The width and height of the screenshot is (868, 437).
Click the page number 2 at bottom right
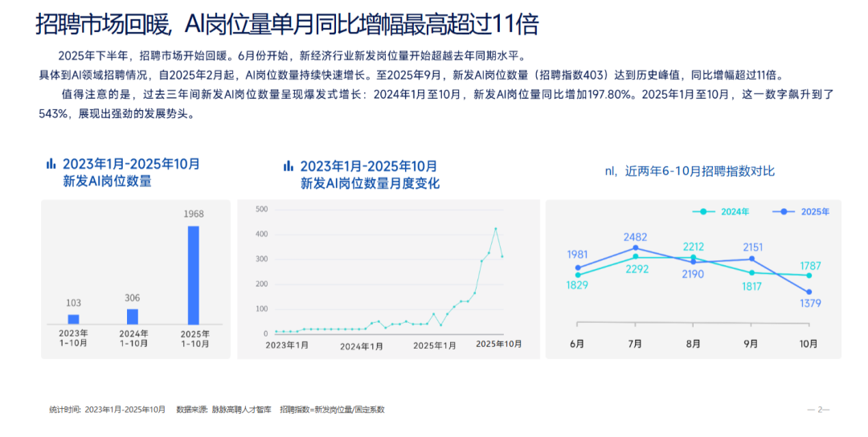tap(819, 410)
